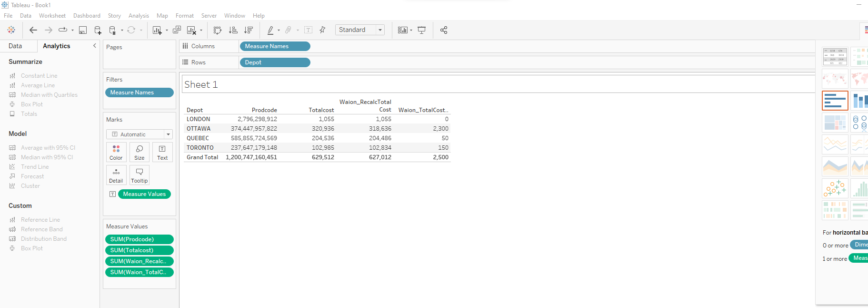The height and width of the screenshot is (308, 868).
Task: Click the Trend Line analytics item
Action: pos(35,167)
